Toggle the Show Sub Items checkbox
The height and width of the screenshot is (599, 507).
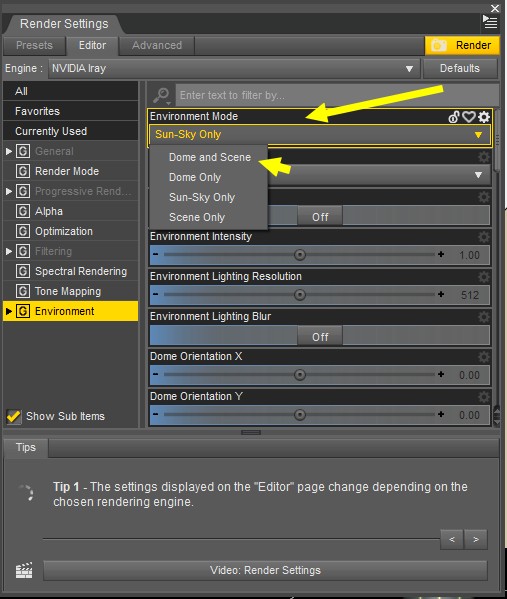pos(14,416)
